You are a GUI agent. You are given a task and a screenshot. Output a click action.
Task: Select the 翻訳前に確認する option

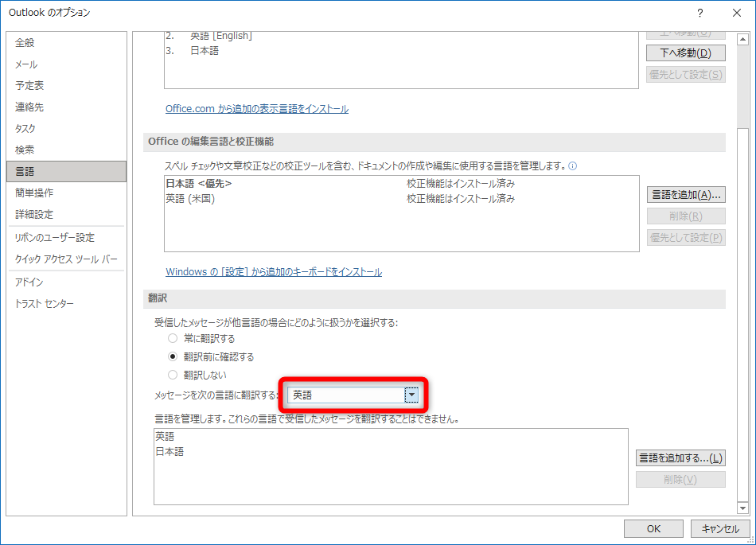click(x=172, y=356)
